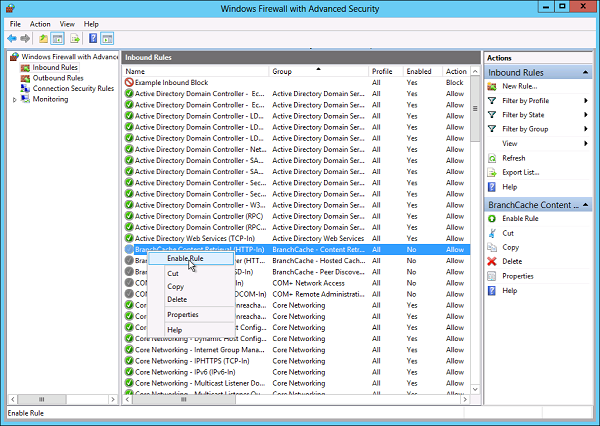Click the Up one level folder icon

click(43, 38)
